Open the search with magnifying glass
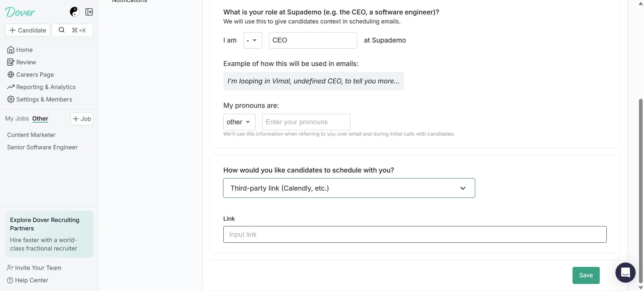 [x=62, y=30]
